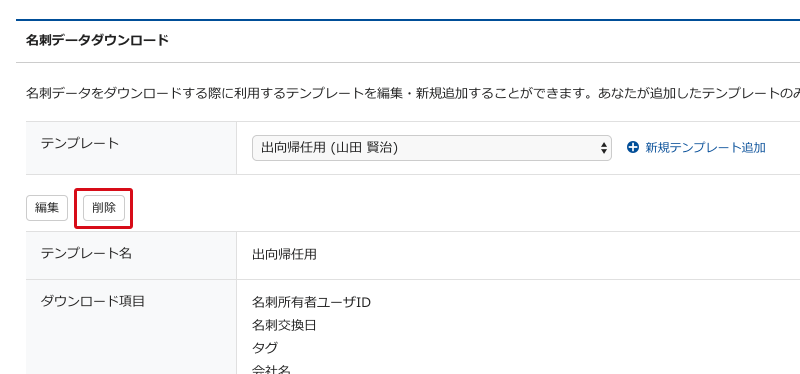The height and width of the screenshot is (374, 800).
Task: Click the 名刺データダウンロード page heading
Action: (x=97, y=40)
